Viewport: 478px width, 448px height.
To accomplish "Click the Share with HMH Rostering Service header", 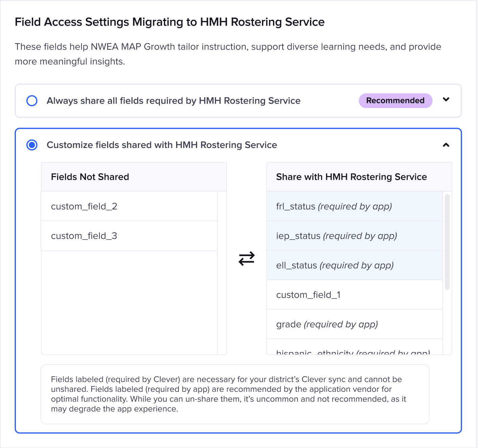I will click(x=351, y=176).
